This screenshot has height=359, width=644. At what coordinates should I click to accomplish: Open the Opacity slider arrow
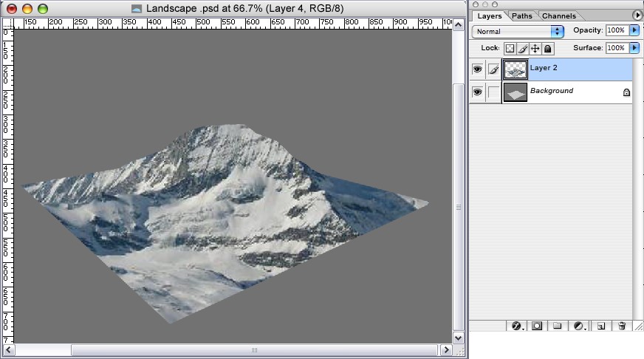[634, 30]
